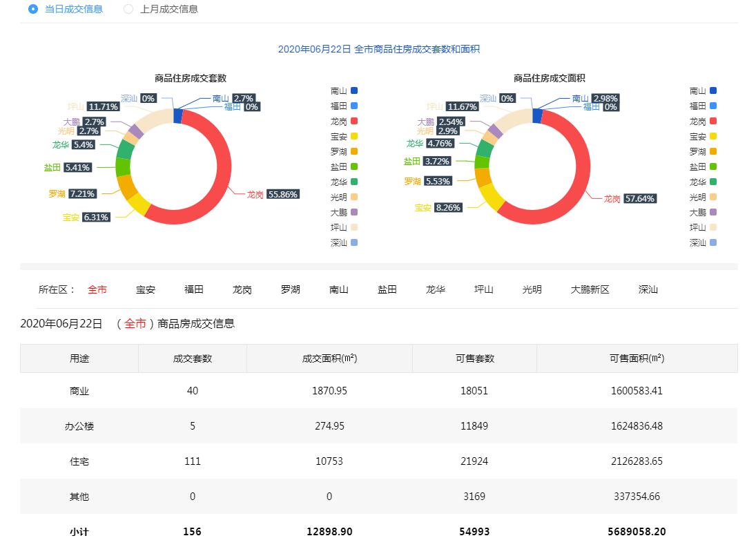Toggle 盐田 legend icon in right chart
Image resolution: width=756 pixels, height=547 pixels.
[713, 166]
